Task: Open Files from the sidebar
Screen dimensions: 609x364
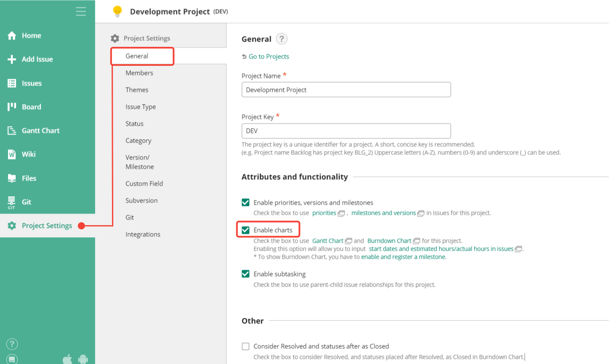Action: click(x=22, y=178)
